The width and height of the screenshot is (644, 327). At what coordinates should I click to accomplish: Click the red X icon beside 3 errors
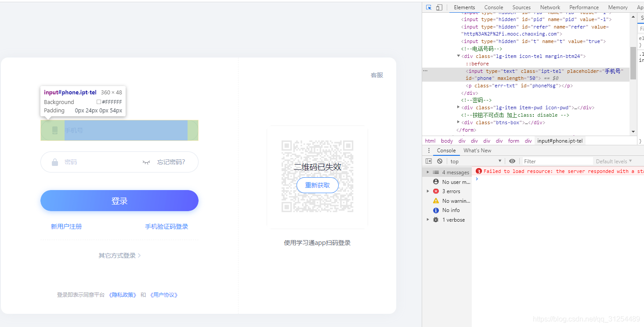[436, 191]
